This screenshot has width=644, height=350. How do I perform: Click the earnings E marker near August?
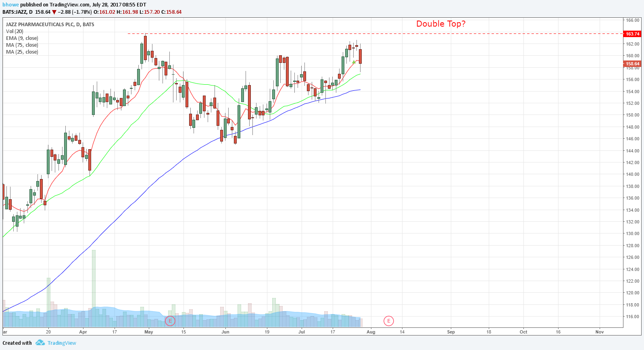(389, 321)
